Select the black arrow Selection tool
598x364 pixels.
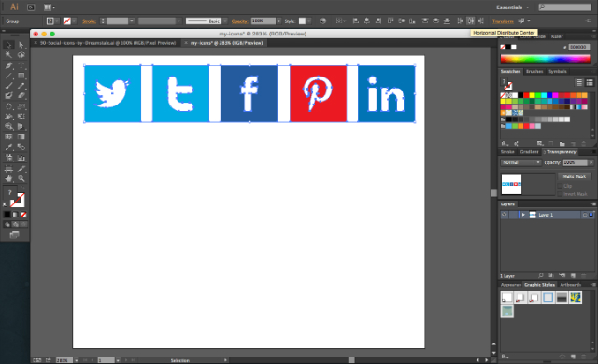(x=8, y=45)
